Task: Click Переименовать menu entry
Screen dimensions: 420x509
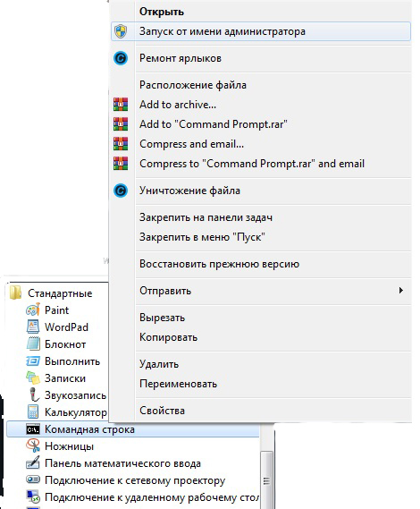Action: click(178, 384)
